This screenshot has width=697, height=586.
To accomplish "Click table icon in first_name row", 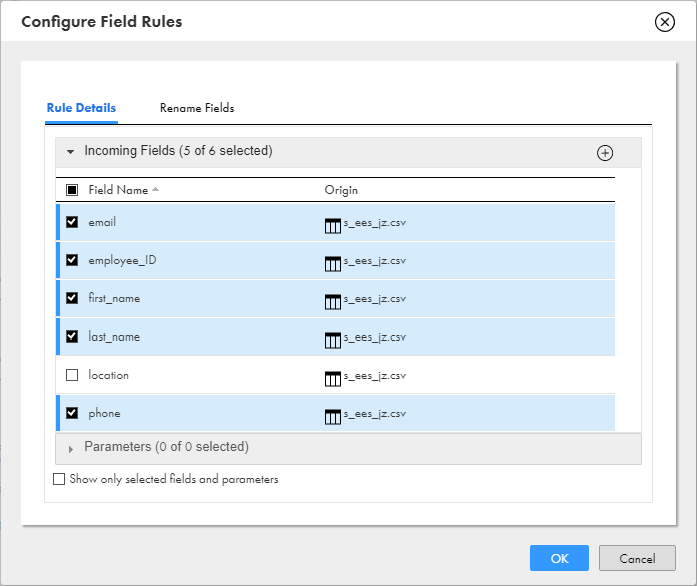I will point(332,302).
